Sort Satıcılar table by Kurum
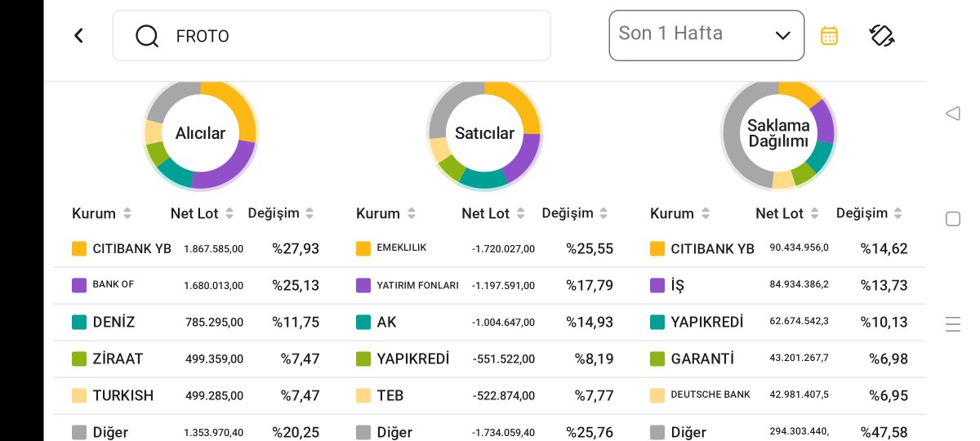The image size is (980, 441). tap(386, 213)
